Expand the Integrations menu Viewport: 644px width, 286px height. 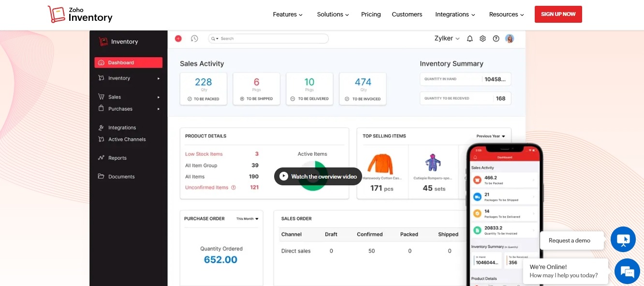click(x=455, y=15)
